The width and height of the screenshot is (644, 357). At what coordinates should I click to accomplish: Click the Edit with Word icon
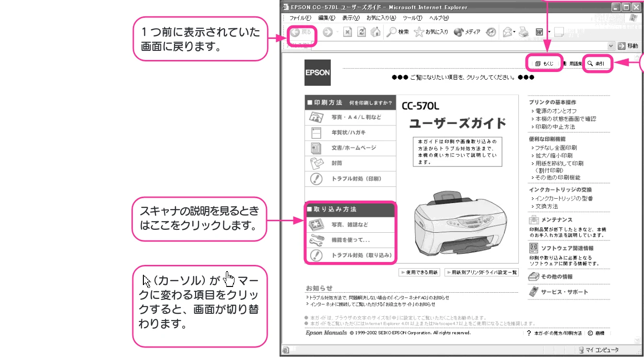pyautogui.click(x=539, y=33)
